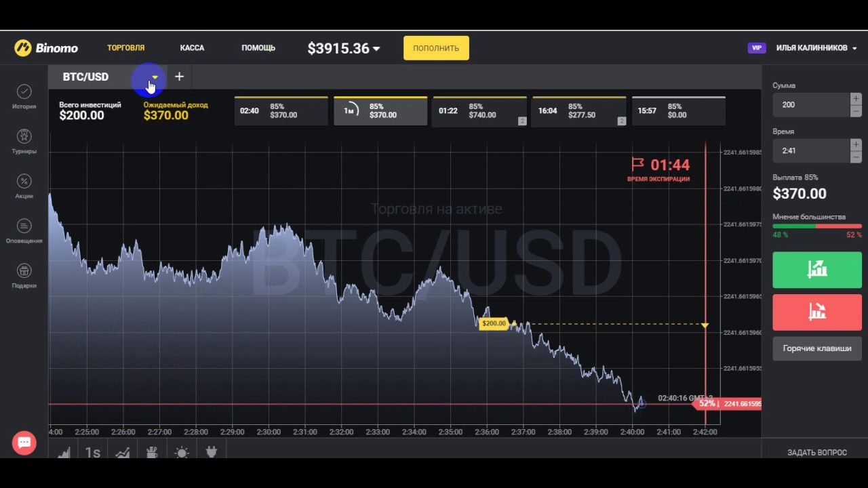Screen dimensions: 868x488
Task: Open the red support chat bubble
Action: coord(24,443)
